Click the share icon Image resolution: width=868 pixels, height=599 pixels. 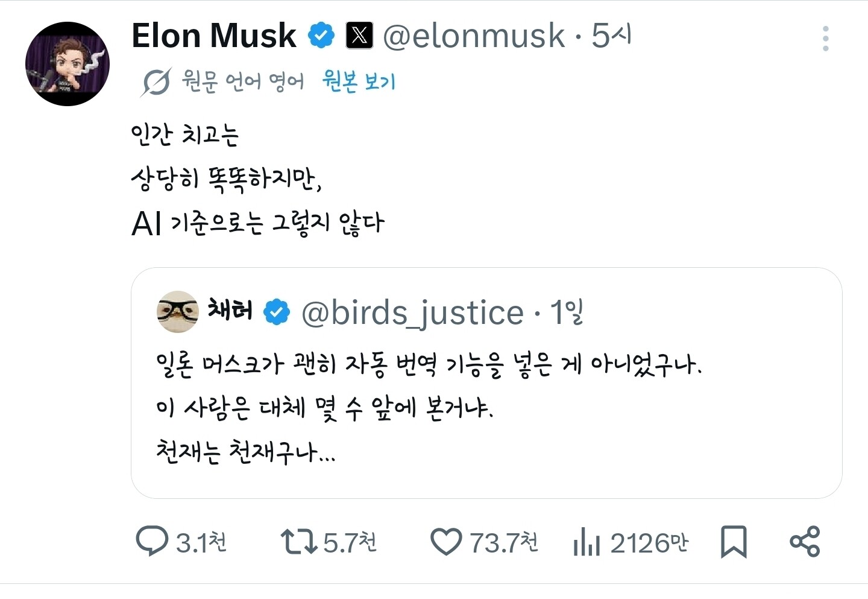coord(805,541)
